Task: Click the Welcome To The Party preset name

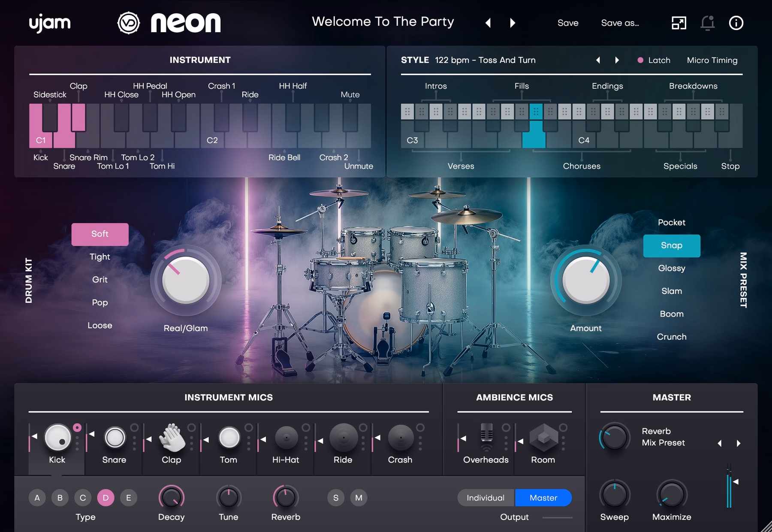Action: [x=383, y=21]
